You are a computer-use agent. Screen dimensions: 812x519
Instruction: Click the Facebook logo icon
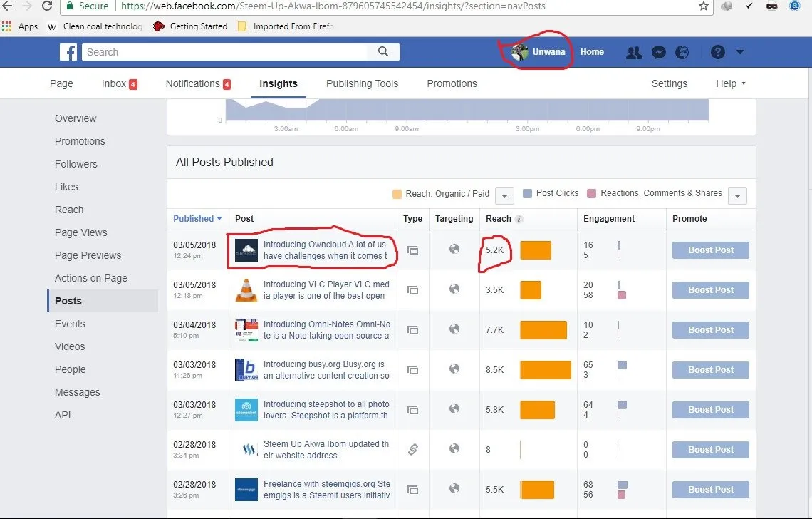click(x=68, y=52)
